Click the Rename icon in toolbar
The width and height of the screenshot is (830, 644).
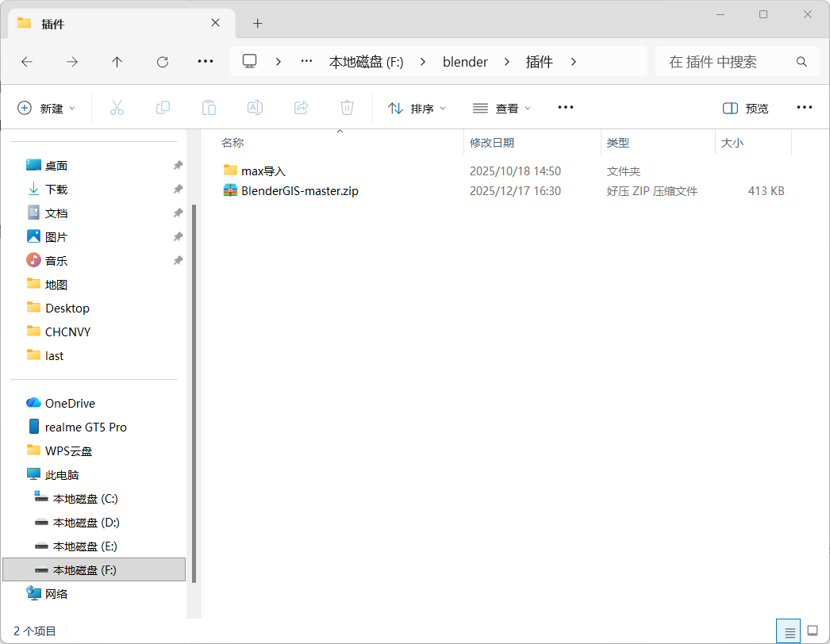coord(256,108)
